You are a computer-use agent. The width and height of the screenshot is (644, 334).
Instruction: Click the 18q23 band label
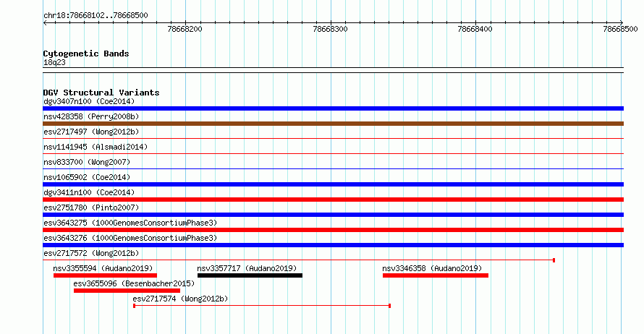[x=54, y=62]
